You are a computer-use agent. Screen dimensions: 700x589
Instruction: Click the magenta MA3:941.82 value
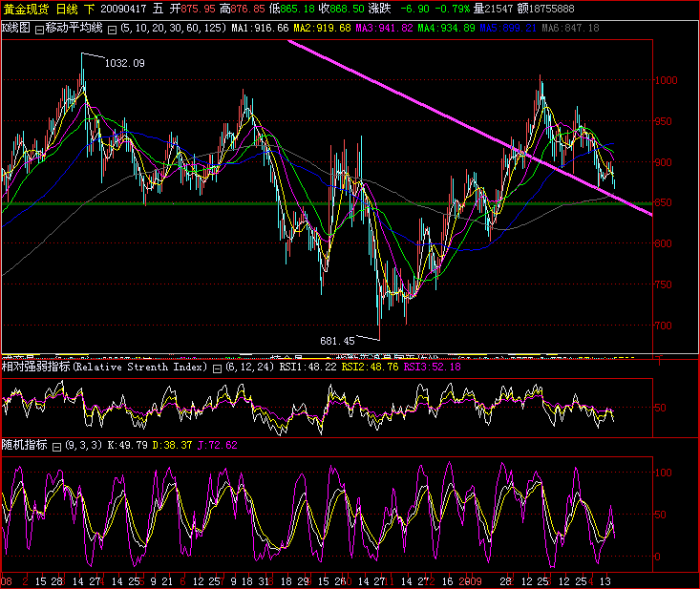click(384, 28)
